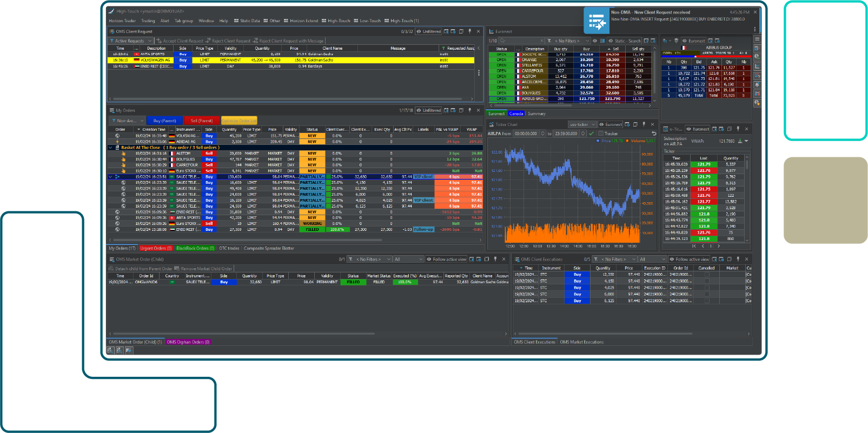Open the Urgent Orders (0) tab
This screenshot has height=433, width=868.
tap(156, 248)
